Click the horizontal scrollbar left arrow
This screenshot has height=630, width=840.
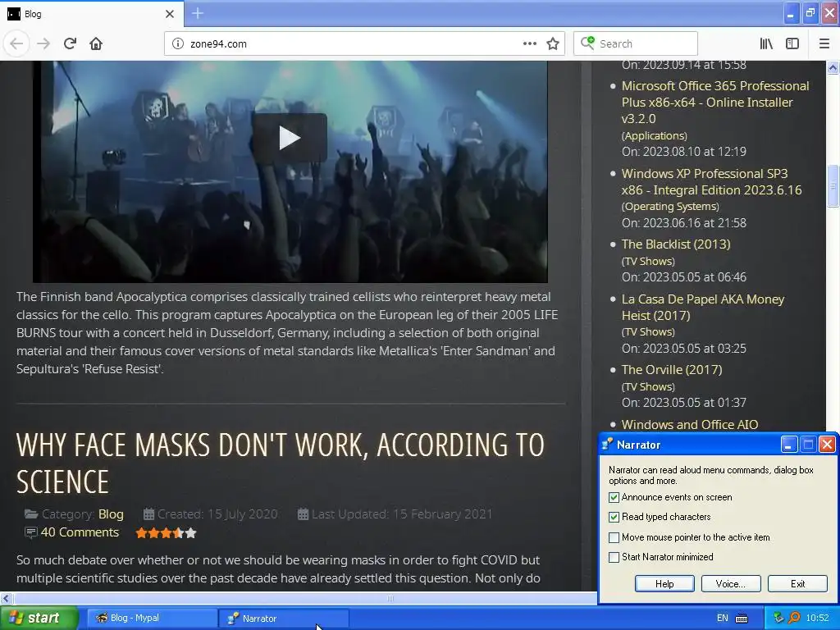6,598
